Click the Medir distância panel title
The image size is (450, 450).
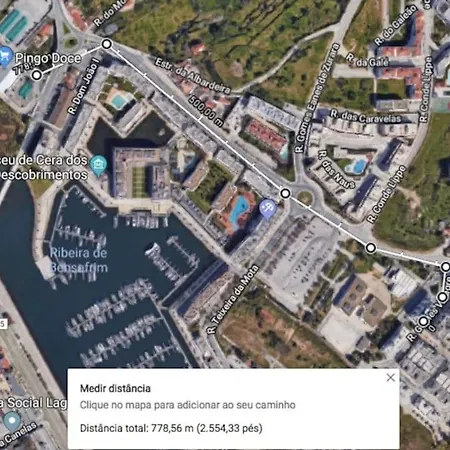click(x=115, y=388)
